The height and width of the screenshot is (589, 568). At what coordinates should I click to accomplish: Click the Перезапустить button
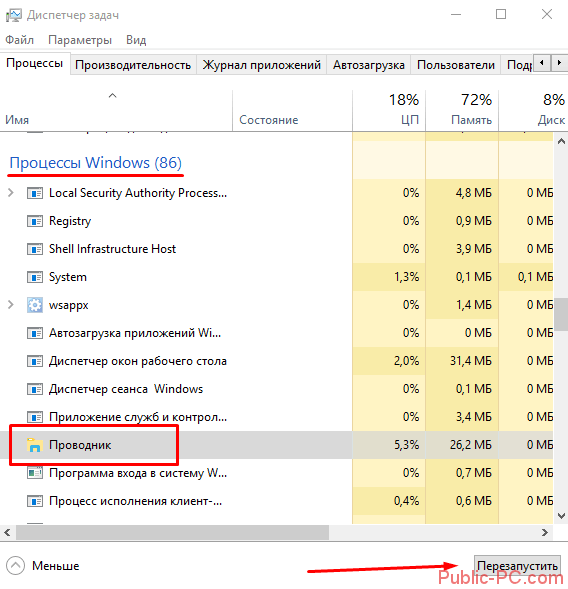(517, 566)
